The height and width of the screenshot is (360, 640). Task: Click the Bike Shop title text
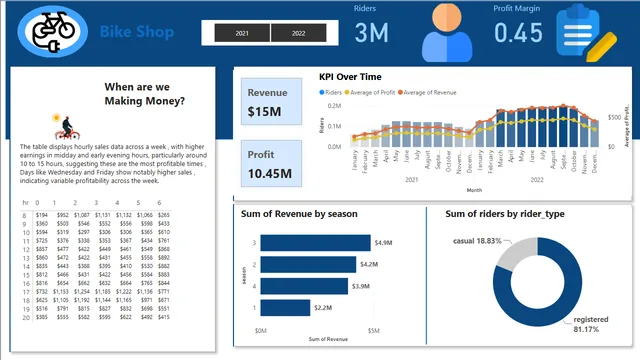(x=137, y=32)
